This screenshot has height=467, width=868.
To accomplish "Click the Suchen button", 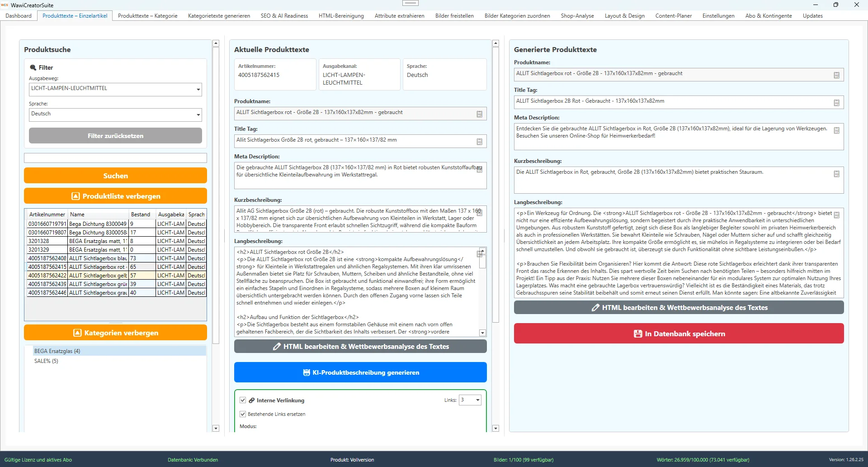I will [x=115, y=176].
